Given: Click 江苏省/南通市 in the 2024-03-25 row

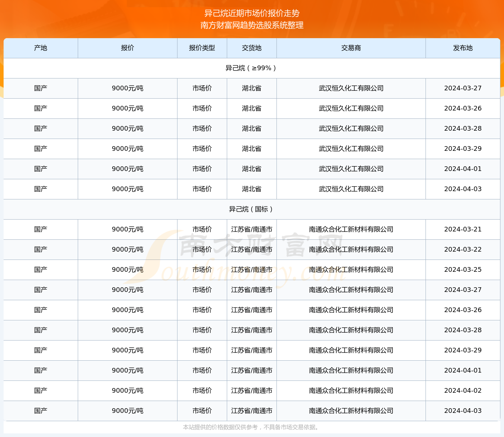Looking at the screenshot, I should [252, 270].
